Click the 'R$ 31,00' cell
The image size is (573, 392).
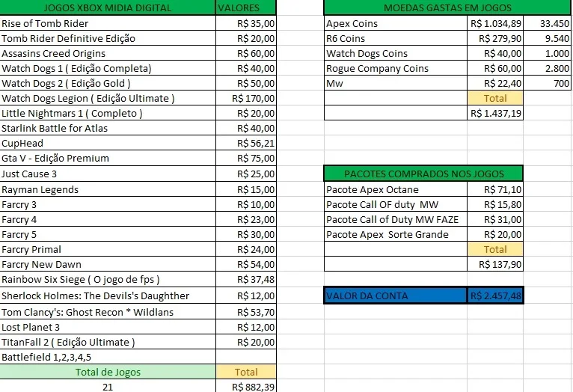tap(495, 219)
